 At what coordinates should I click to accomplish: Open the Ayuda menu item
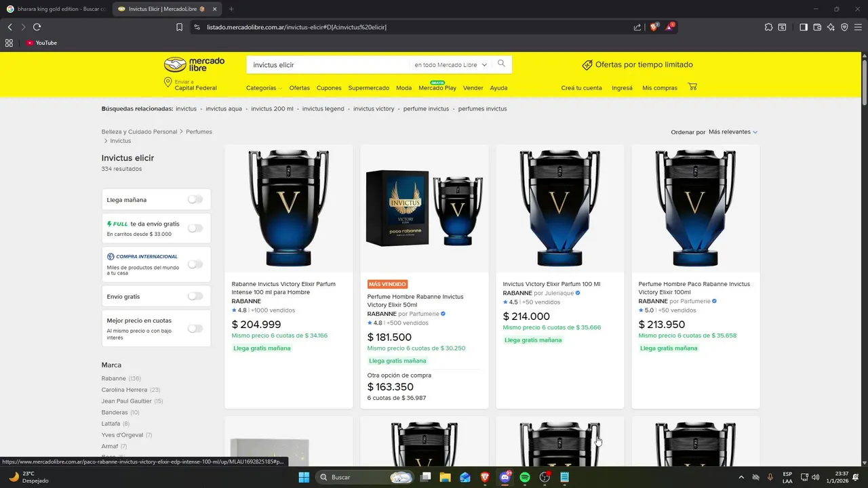[498, 88]
